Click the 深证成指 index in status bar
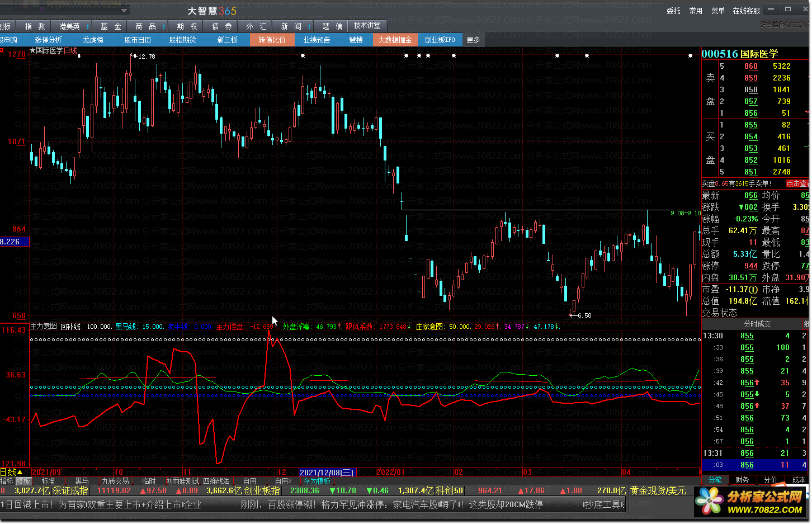This screenshot has width=812, height=524. coord(70,491)
